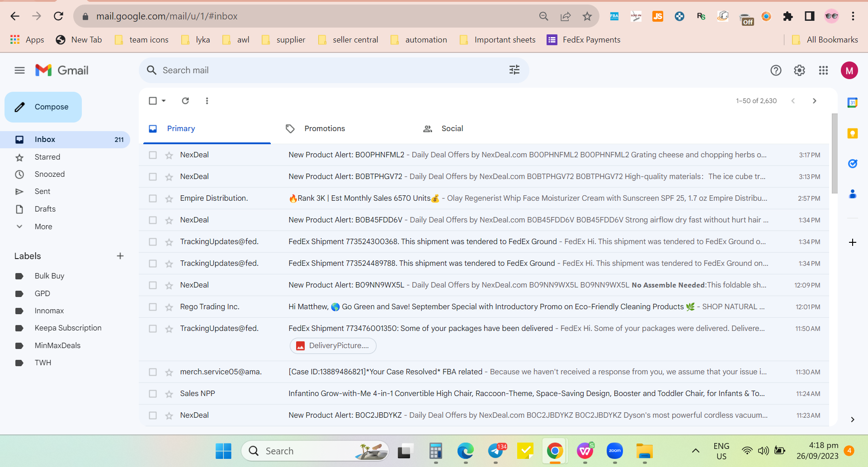Select the Empire Distribution email checkbox
868x467 pixels.
[x=153, y=198]
